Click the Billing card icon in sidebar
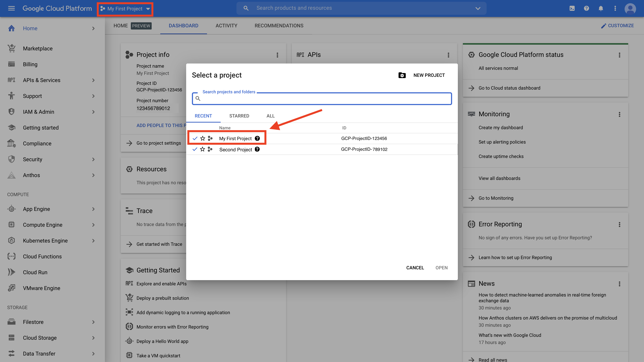 tap(11, 64)
